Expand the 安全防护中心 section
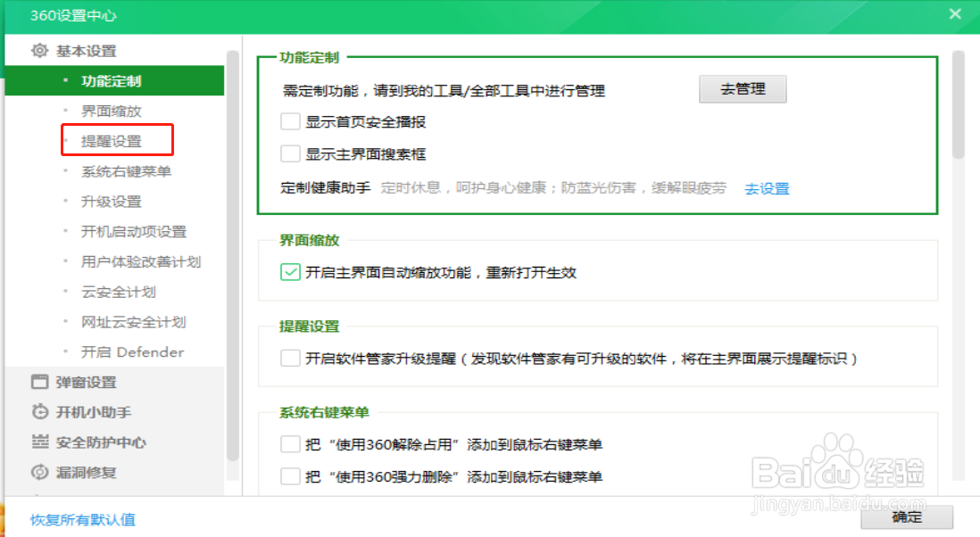 101,442
